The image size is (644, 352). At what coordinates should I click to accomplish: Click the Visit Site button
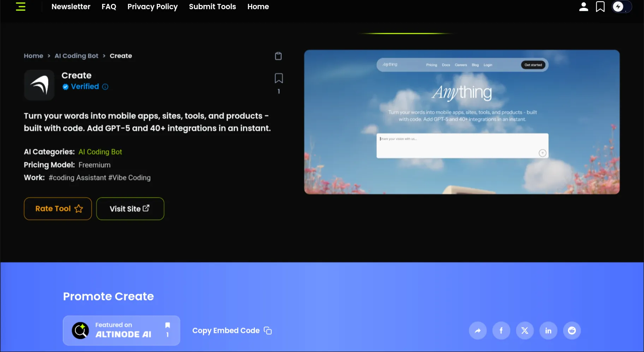(130, 209)
